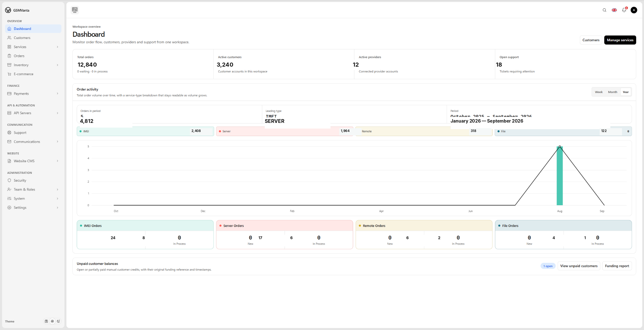Click the Aug bar in the chart
The width and height of the screenshot is (644, 330).
[560, 176]
